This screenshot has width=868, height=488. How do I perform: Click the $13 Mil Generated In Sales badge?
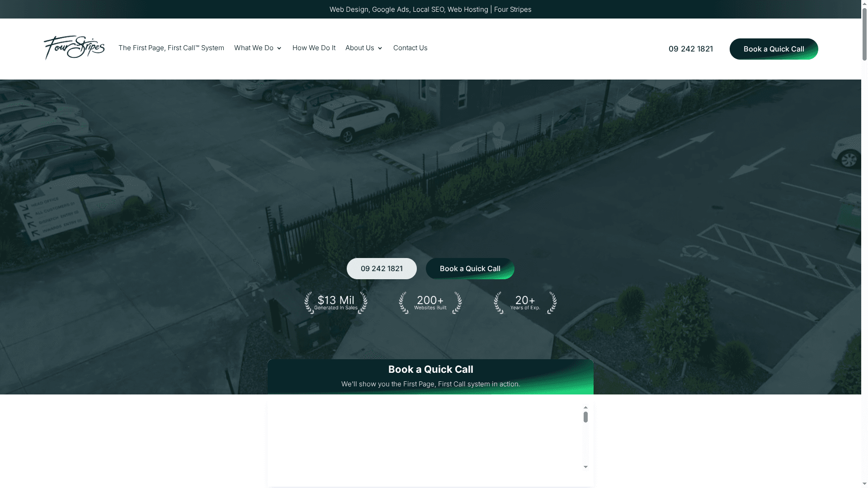click(335, 303)
